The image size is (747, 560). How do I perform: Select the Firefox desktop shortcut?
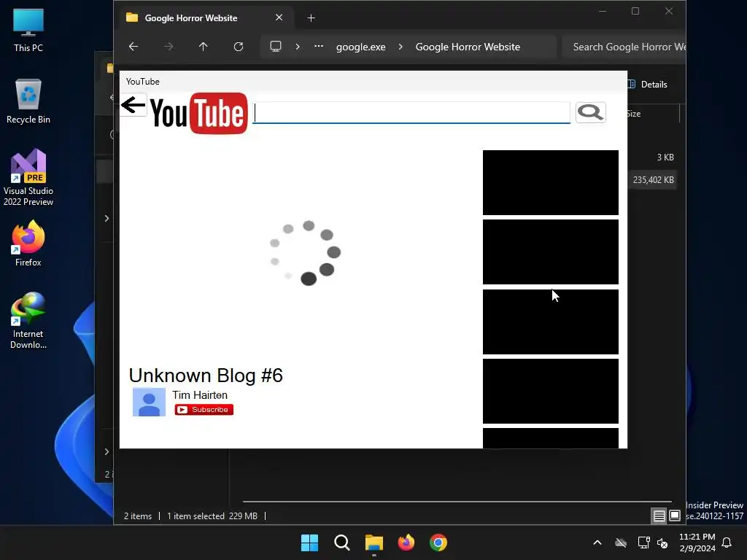click(x=28, y=244)
